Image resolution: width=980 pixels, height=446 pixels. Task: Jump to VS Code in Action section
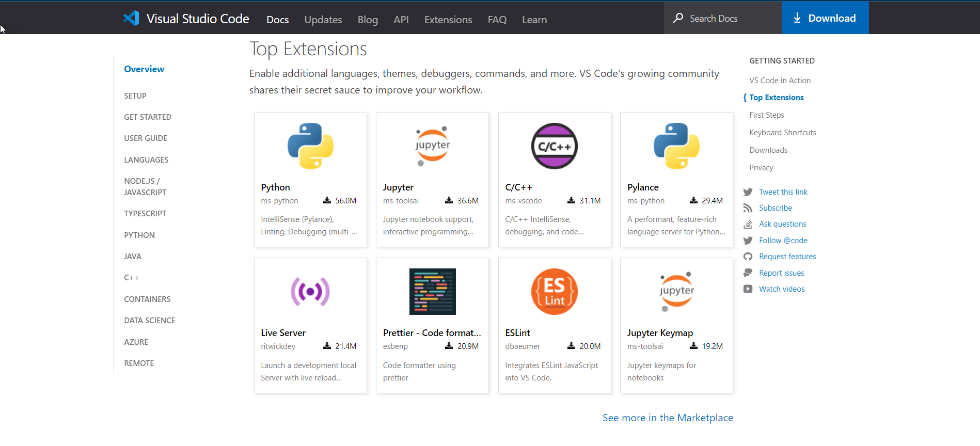(780, 80)
